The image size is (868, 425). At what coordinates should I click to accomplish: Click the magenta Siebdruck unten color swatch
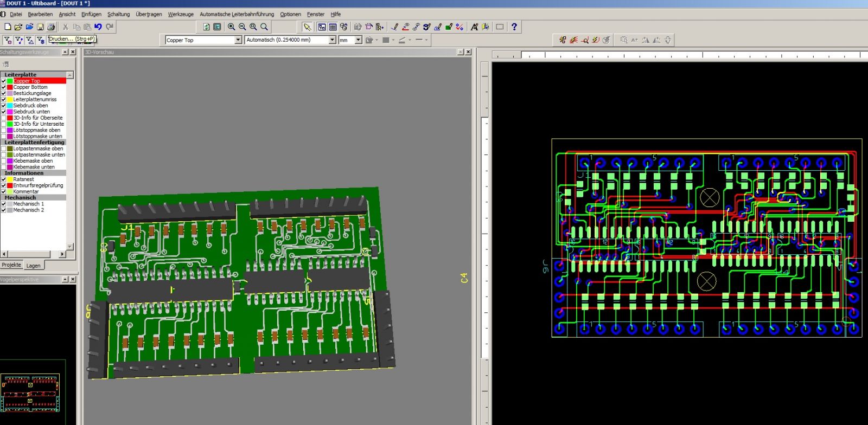click(10, 112)
